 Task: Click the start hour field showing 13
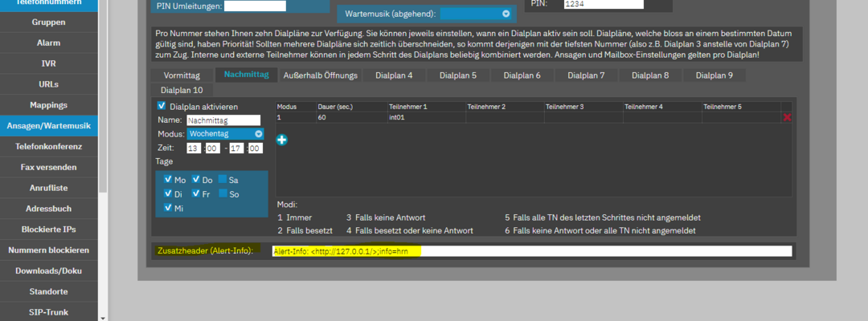[x=194, y=148]
